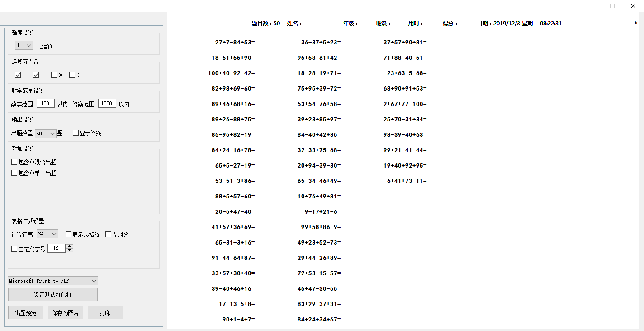Click the 用时： header label
This screenshot has height=331, width=644.
pyautogui.click(x=416, y=24)
